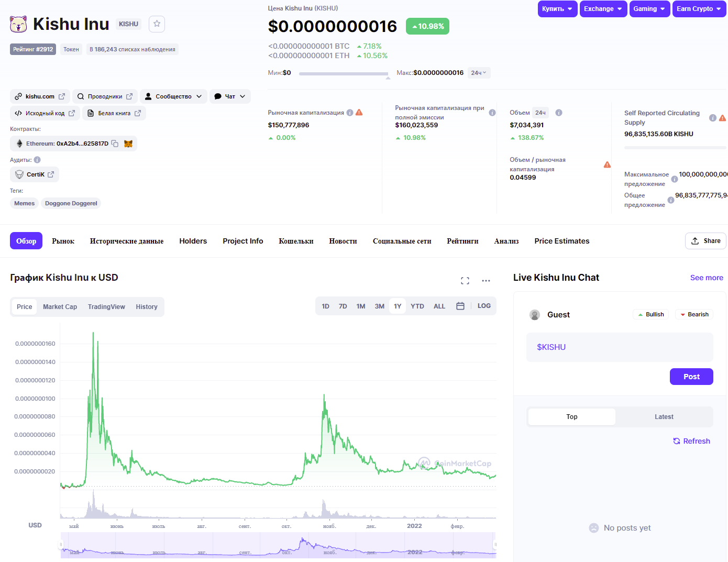Post the chat message
Image resolution: width=728 pixels, height=562 pixels.
tap(691, 377)
